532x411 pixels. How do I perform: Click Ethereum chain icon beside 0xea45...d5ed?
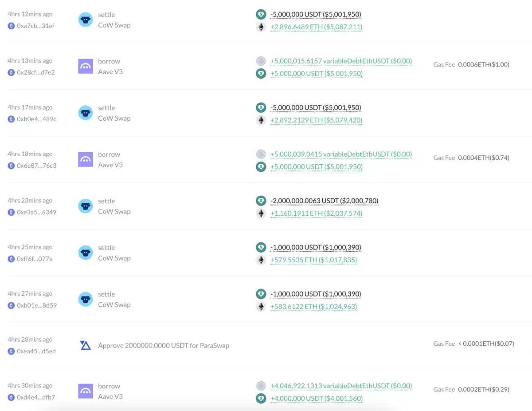pyautogui.click(x=11, y=351)
